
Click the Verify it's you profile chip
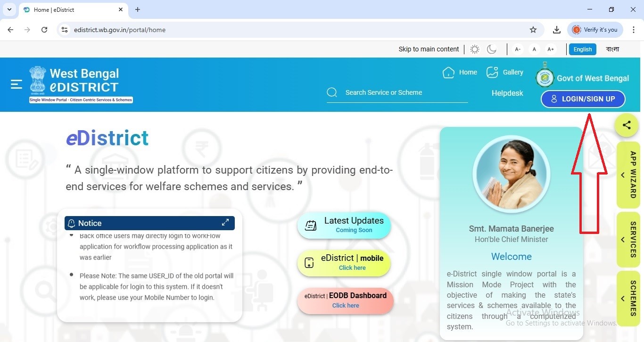pos(595,30)
